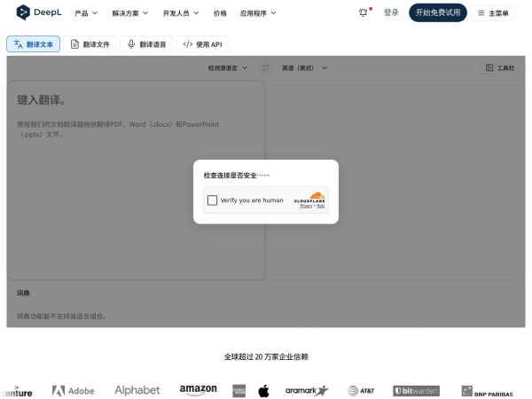Open the 主菜单 main menu button

(x=493, y=13)
